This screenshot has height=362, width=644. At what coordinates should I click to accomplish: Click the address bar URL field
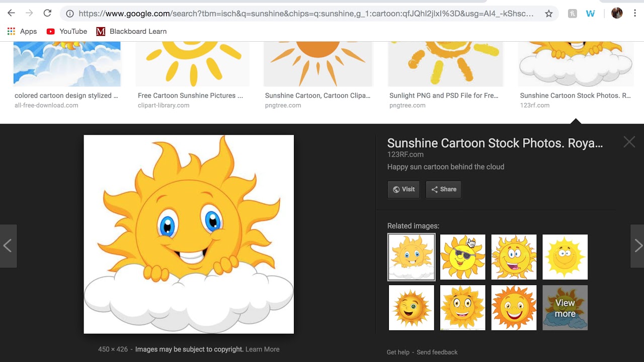click(x=305, y=14)
